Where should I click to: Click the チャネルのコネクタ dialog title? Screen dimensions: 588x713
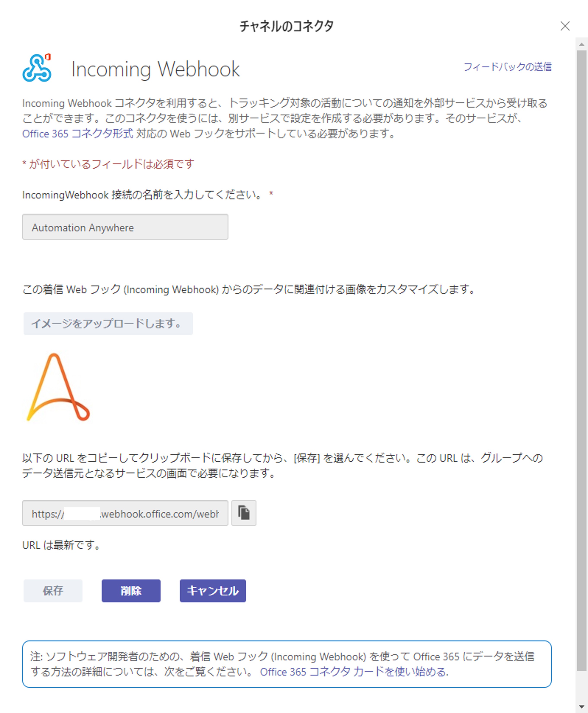pyautogui.click(x=287, y=26)
